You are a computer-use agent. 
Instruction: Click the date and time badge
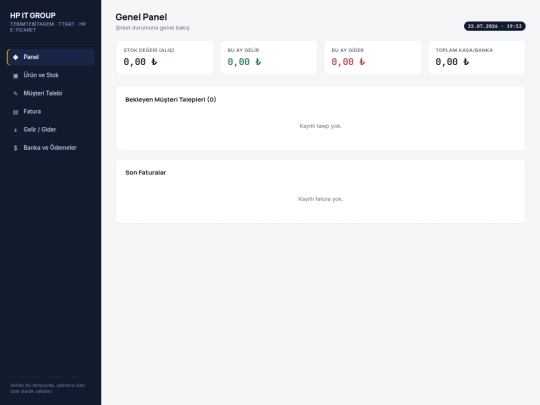pyautogui.click(x=495, y=26)
